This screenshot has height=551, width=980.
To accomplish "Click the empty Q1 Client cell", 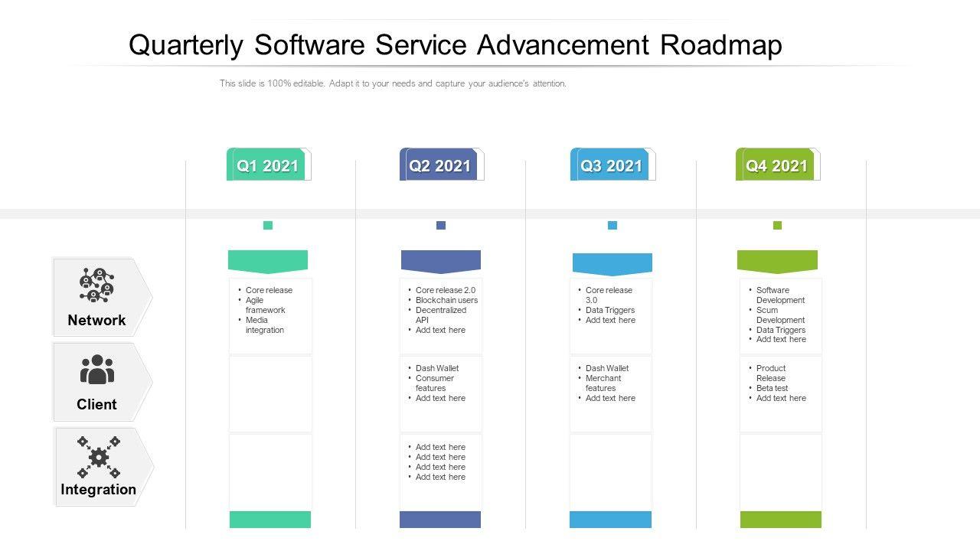I will pyautogui.click(x=270, y=394).
